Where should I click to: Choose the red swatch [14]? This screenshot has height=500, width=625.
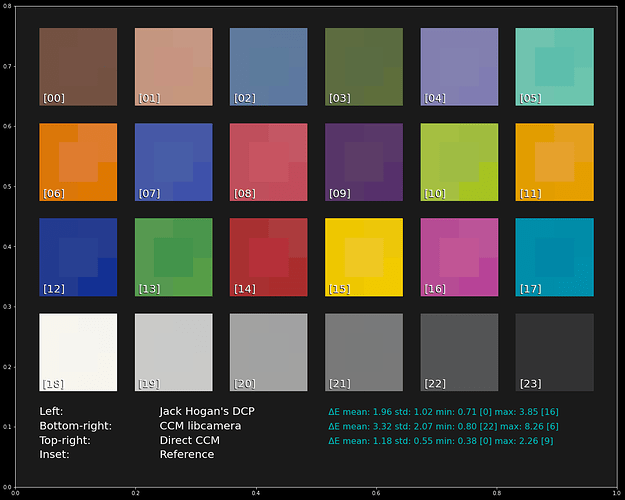click(269, 257)
